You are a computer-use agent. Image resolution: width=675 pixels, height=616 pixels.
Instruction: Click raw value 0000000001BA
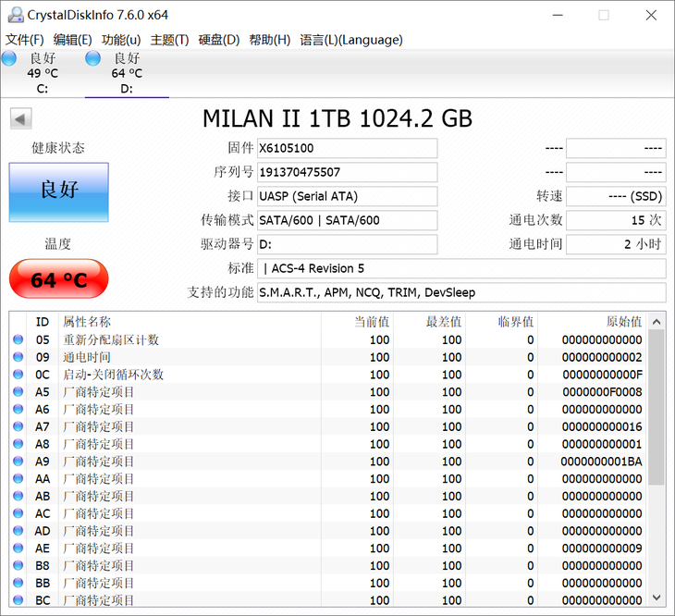point(601,461)
